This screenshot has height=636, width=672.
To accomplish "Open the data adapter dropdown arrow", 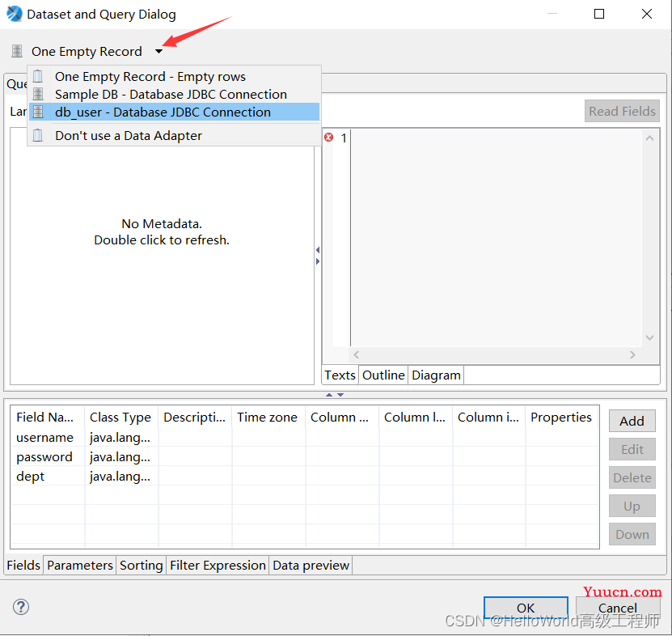I will [x=159, y=52].
